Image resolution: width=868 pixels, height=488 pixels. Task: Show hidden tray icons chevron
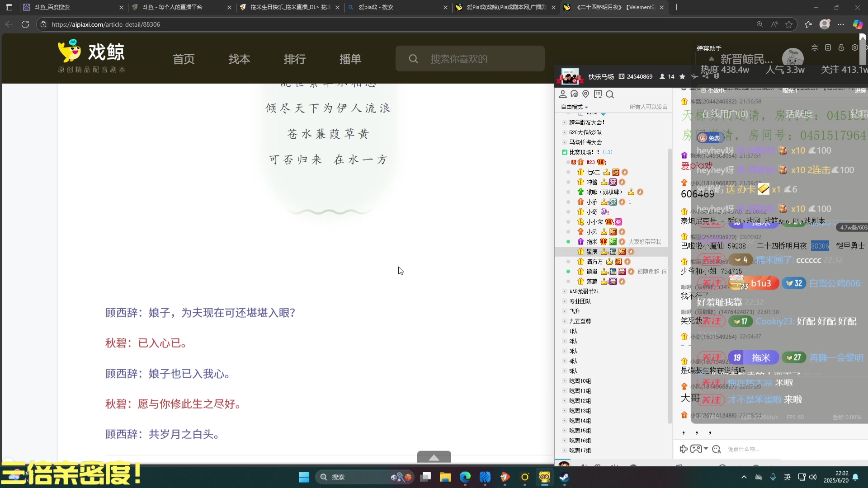(x=744, y=477)
